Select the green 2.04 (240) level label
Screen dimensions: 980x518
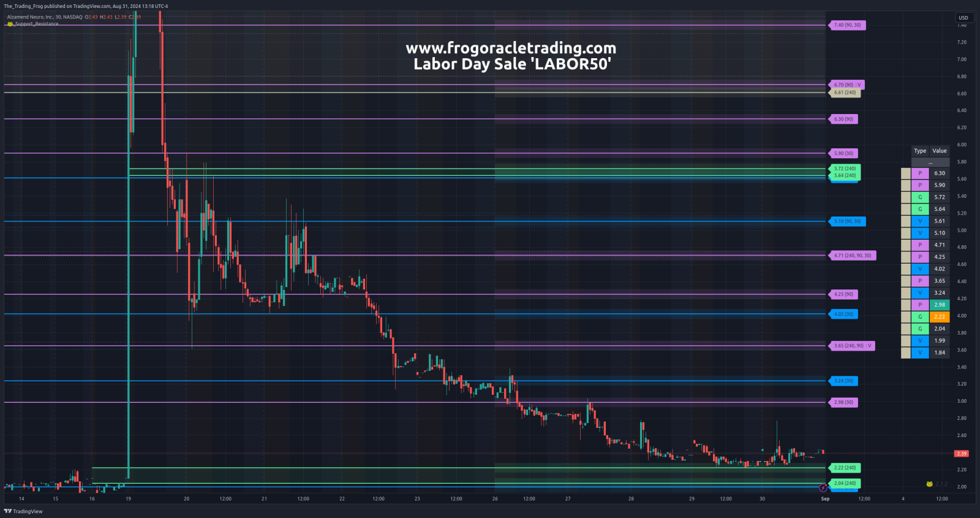coord(845,483)
